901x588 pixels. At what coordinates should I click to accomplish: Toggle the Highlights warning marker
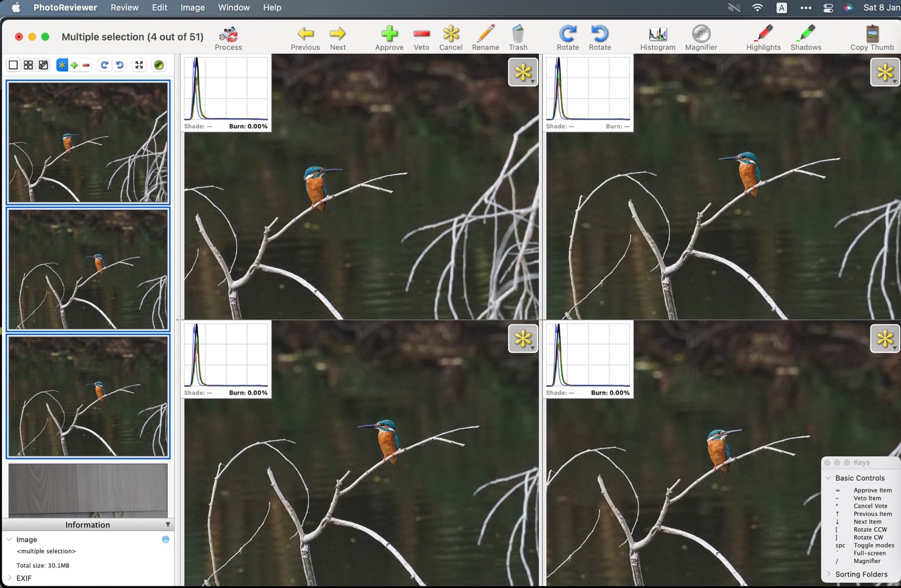point(763,35)
